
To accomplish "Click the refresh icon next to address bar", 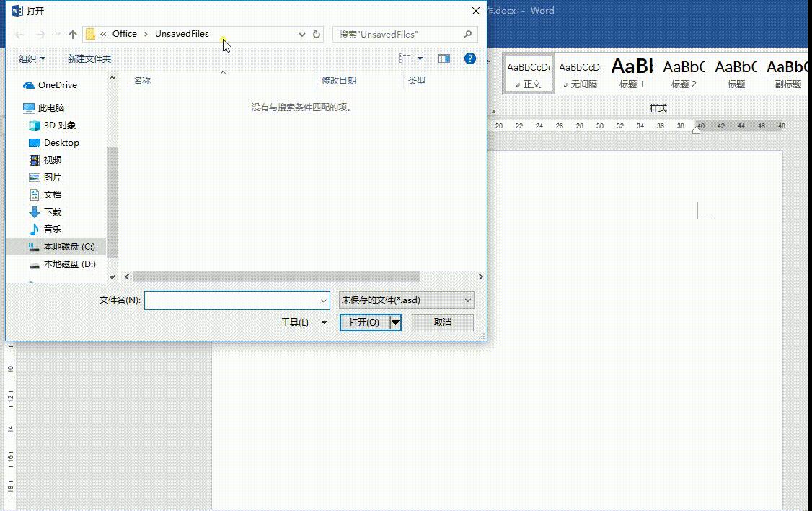I will (x=317, y=34).
